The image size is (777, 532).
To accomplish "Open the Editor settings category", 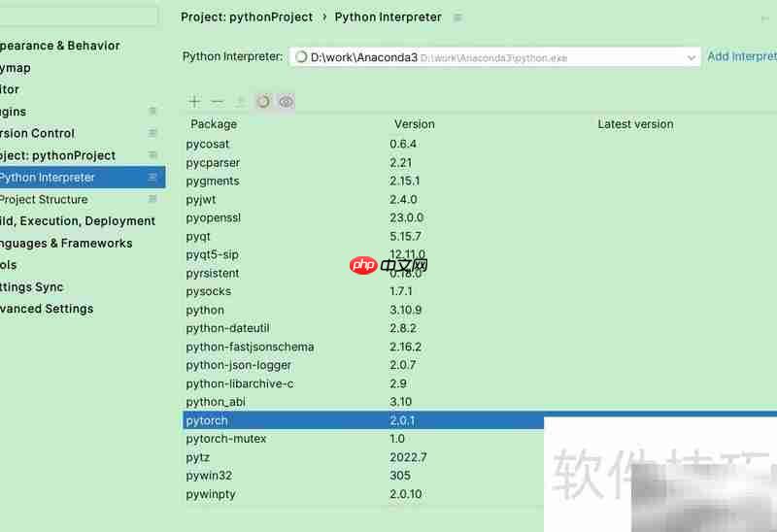I will coord(10,89).
